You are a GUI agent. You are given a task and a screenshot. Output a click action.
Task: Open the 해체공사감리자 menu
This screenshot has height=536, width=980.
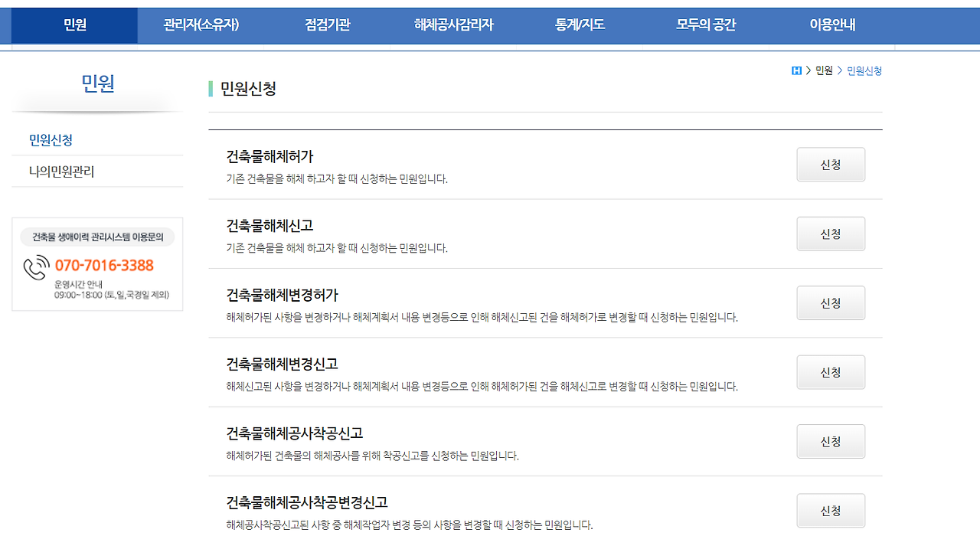pos(452,25)
